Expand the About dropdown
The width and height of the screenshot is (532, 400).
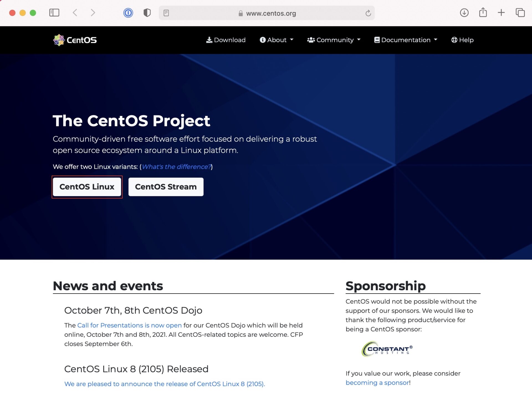click(x=277, y=40)
